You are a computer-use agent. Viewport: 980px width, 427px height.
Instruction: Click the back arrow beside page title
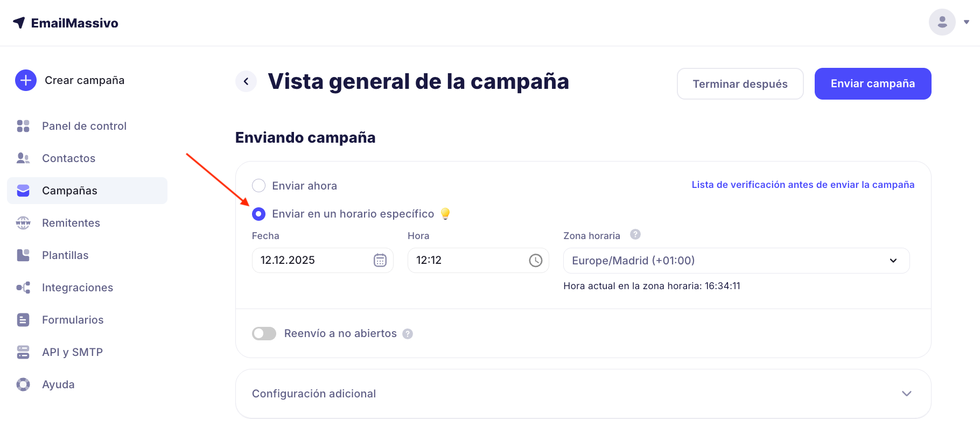pos(246,81)
